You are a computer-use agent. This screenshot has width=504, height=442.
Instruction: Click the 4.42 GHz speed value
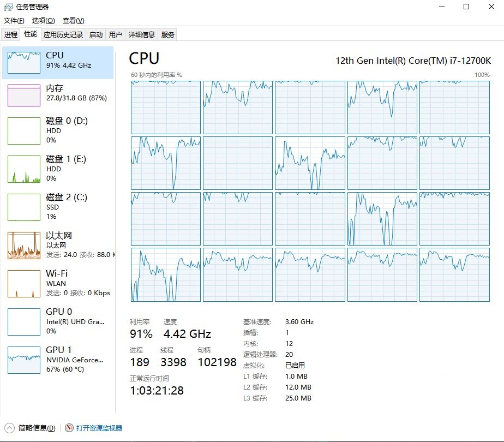[x=187, y=333]
